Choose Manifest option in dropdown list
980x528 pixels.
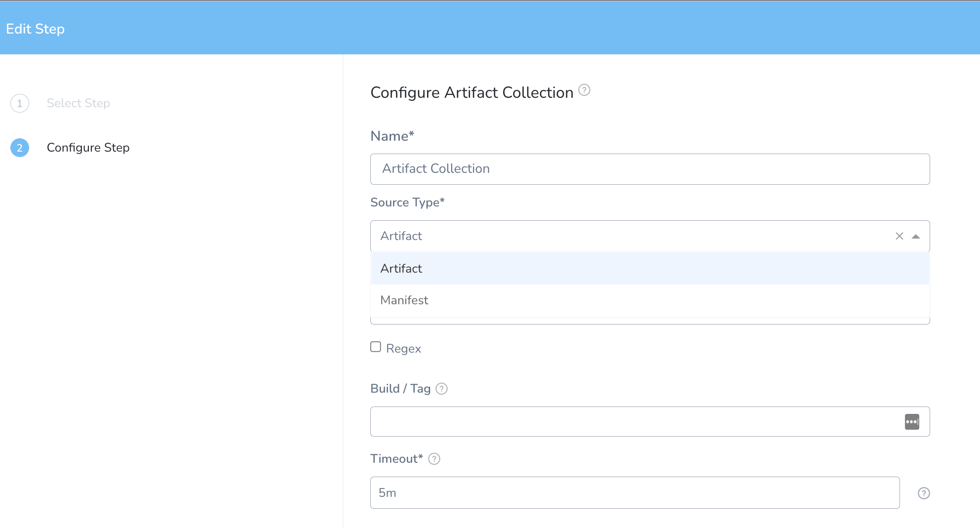pyautogui.click(x=650, y=300)
